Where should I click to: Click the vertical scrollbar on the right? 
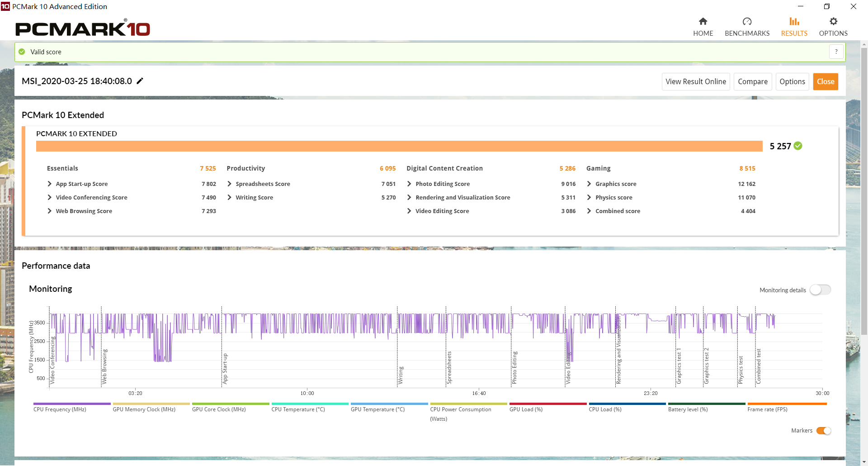click(x=864, y=190)
